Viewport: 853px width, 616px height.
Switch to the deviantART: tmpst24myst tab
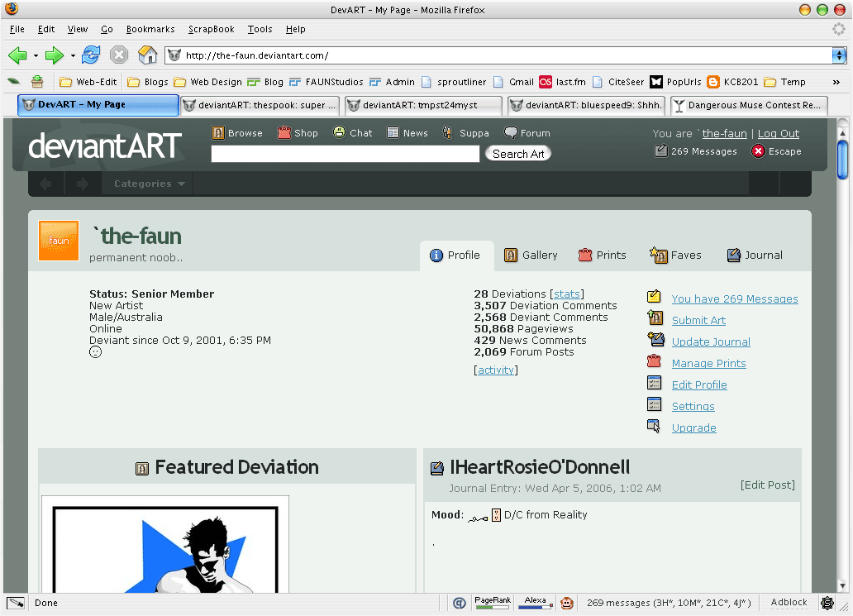[x=423, y=105]
